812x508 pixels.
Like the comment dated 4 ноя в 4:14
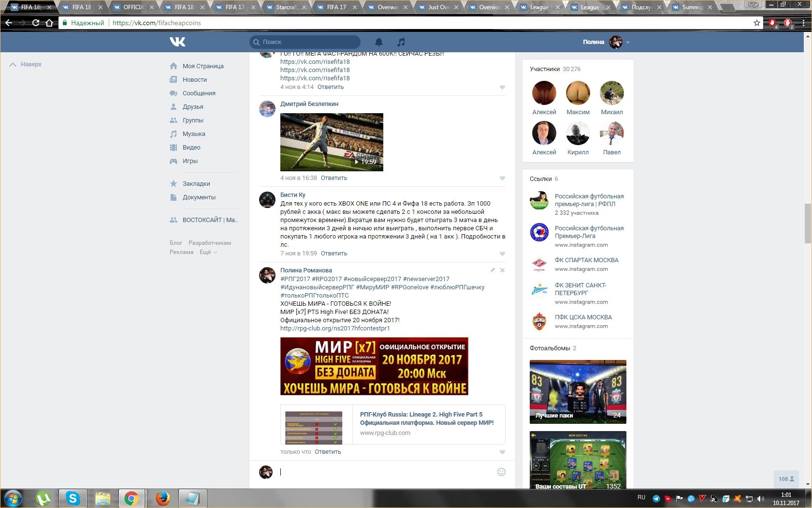pos(502,88)
